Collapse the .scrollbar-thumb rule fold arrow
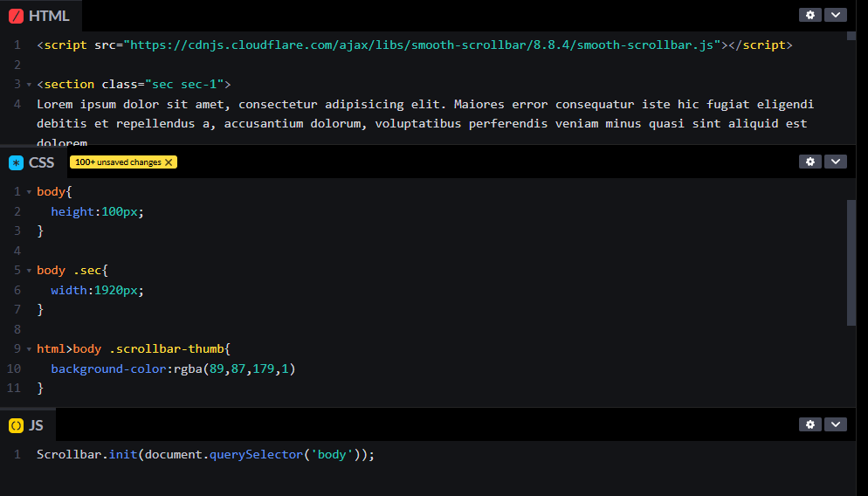Image resolution: width=868 pixels, height=496 pixels. (x=29, y=349)
